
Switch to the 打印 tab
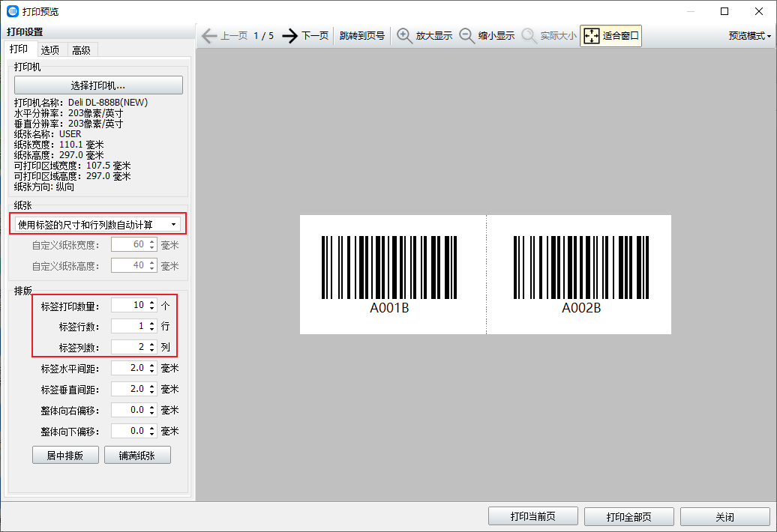pos(19,49)
